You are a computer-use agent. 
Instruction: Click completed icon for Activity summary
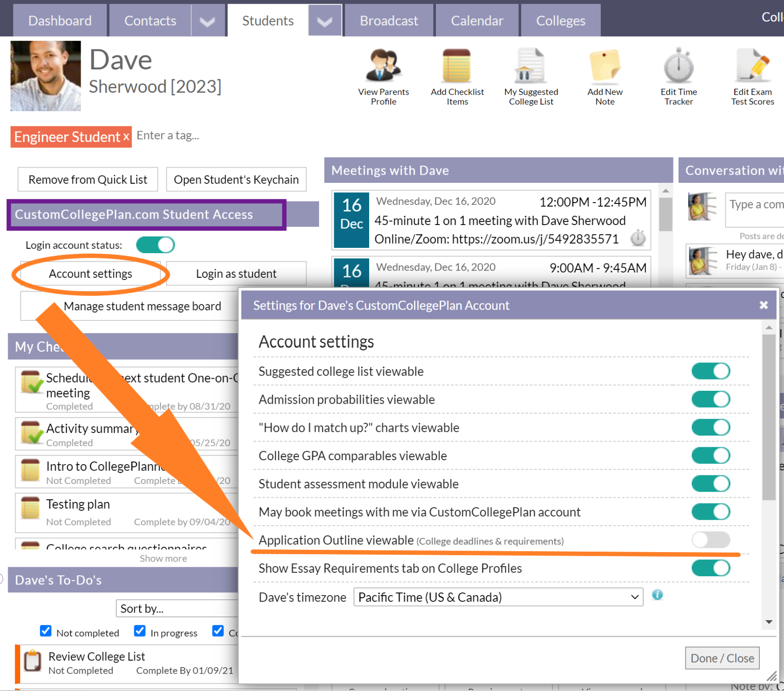(32, 432)
